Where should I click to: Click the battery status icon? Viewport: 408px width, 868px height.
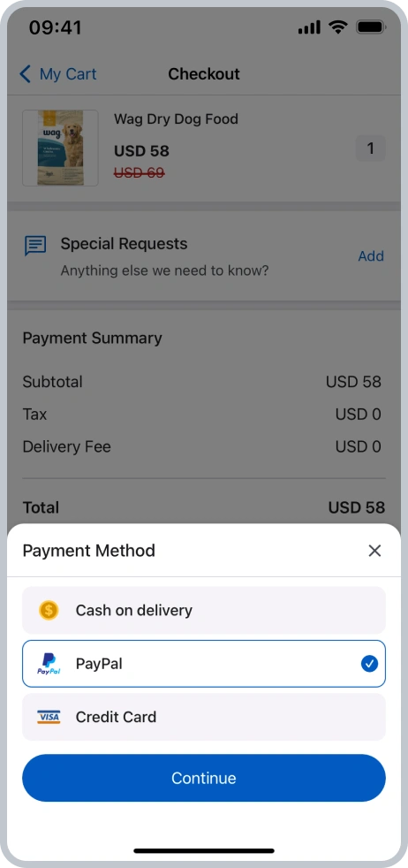coord(370,27)
